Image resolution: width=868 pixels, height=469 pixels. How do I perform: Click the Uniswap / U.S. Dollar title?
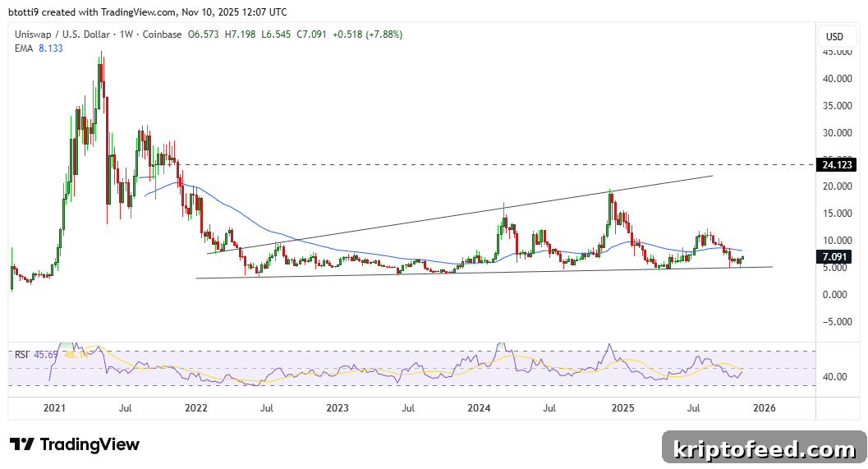click(x=62, y=34)
